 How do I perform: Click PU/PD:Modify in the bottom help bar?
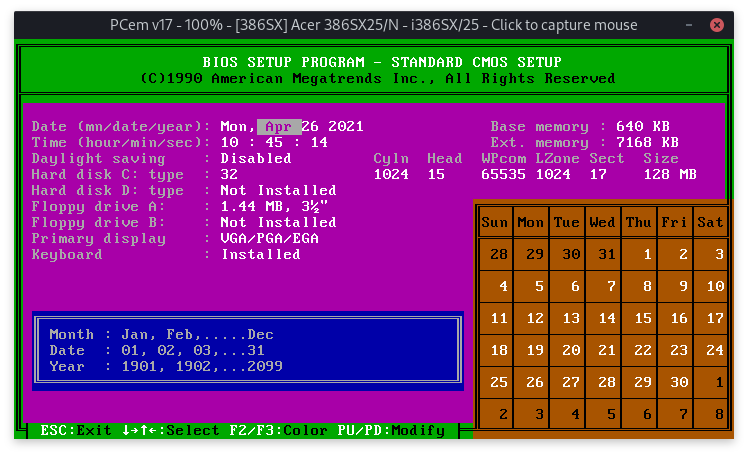(x=391, y=430)
